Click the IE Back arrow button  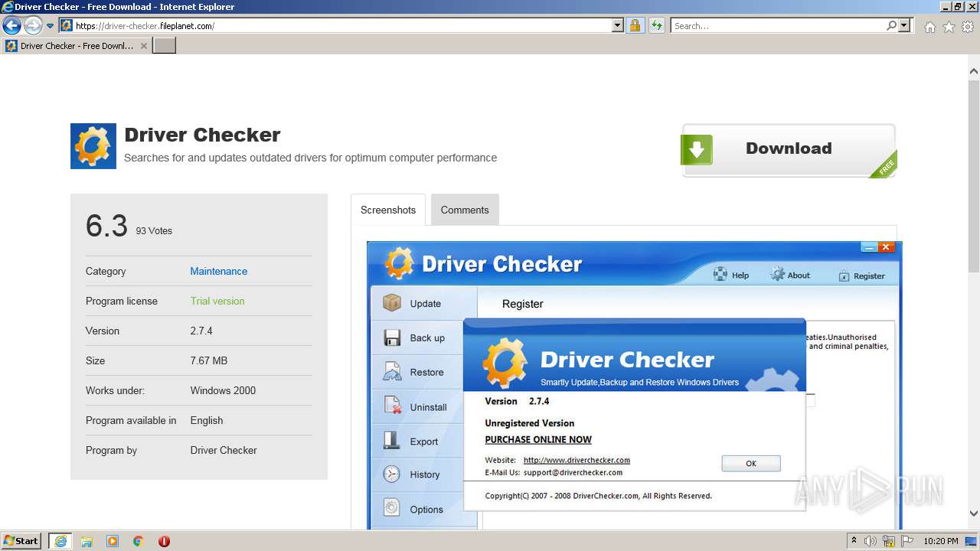tap(11, 26)
